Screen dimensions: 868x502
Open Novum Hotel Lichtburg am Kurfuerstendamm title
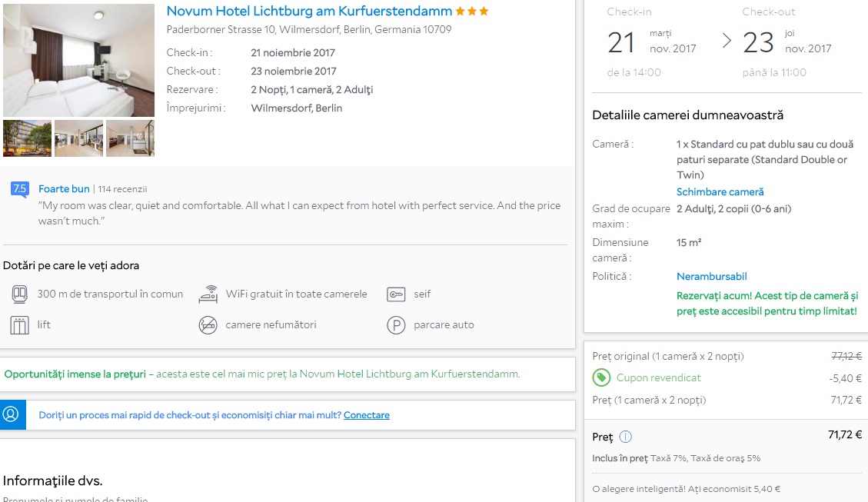click(309, 12)
